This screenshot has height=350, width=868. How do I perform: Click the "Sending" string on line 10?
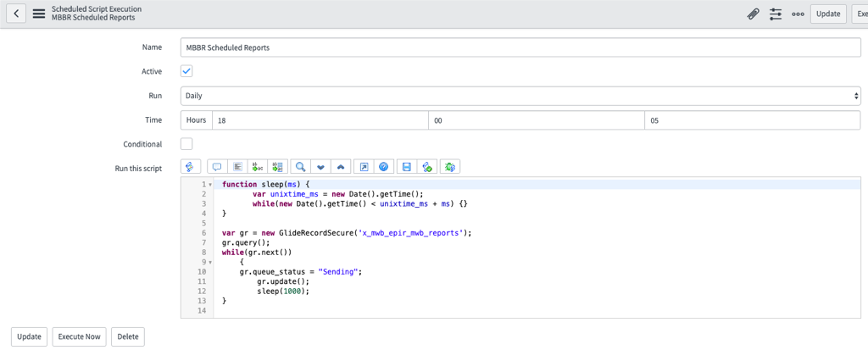pos(340,272)
